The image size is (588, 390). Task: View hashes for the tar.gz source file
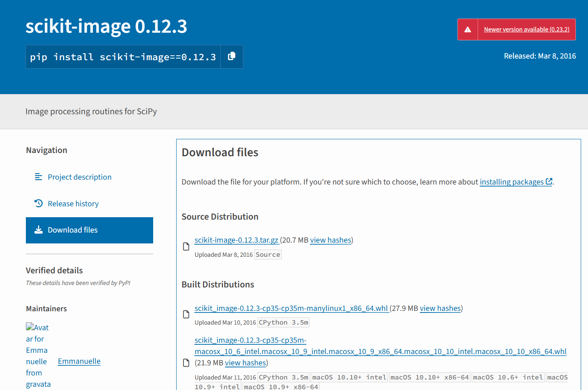331,240
